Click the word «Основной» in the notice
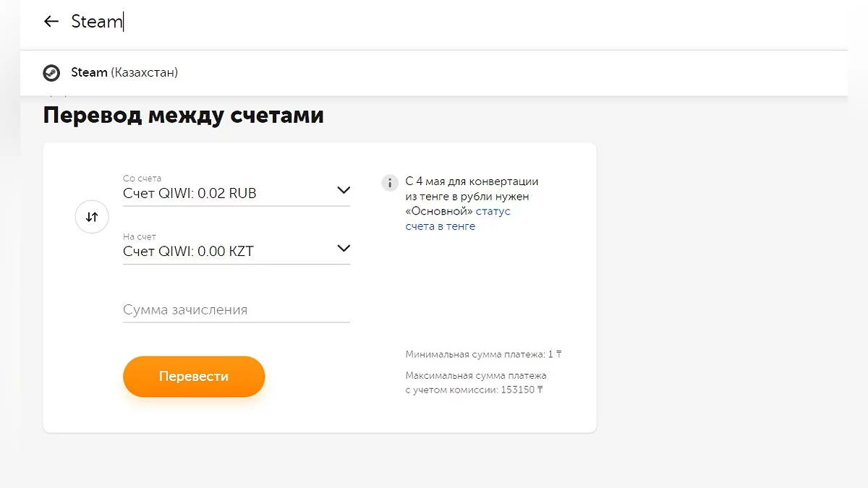This screenshot has width=868, height=488. (x=439, y=211)
